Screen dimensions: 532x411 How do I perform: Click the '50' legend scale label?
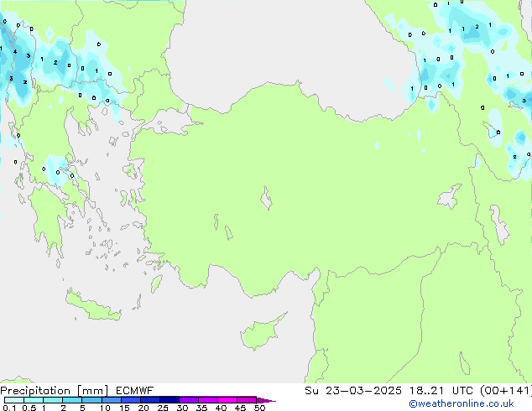(259, 408)
